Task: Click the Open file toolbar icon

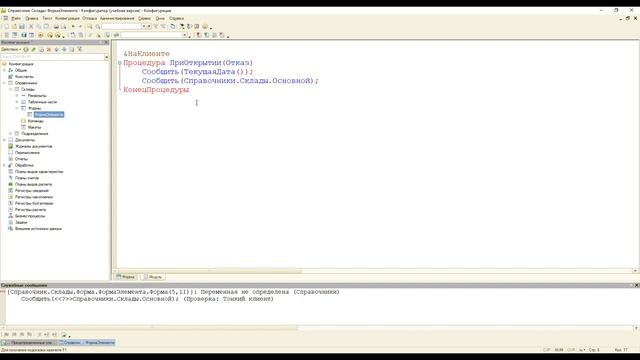Action: [x=14, y=27]
